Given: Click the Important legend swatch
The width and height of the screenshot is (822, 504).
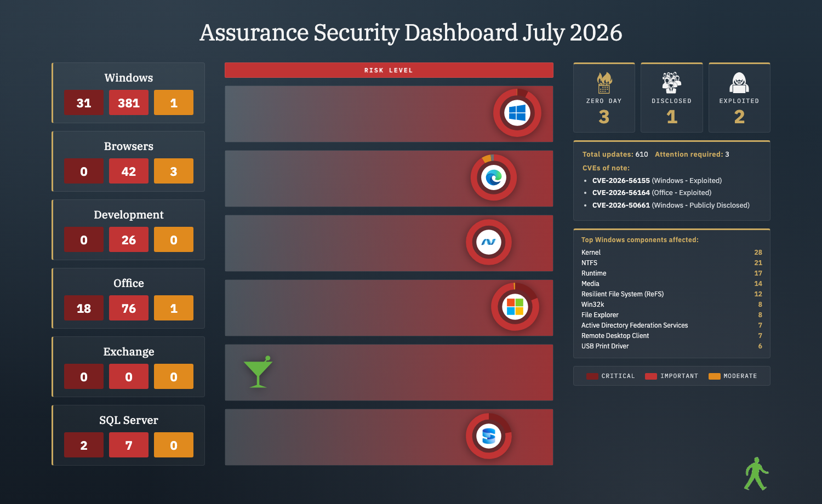Looking at the screenshot, I should click(x=651, y=376).
